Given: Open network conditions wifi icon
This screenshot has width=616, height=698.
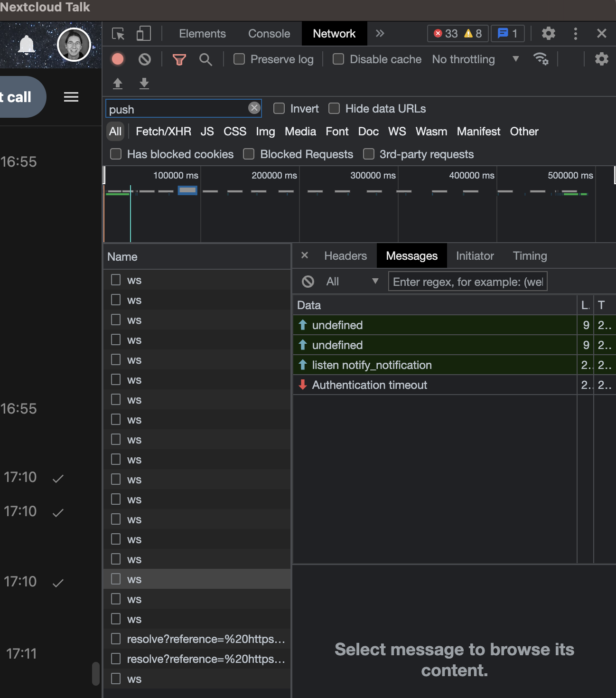Looking at the screenshot, I should click(x=541, y=59).
